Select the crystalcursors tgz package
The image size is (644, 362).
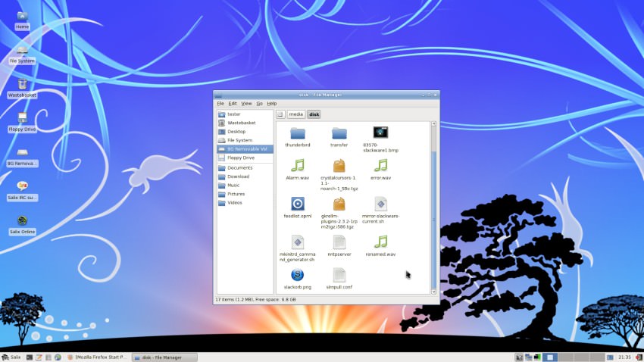pos(339,166)
